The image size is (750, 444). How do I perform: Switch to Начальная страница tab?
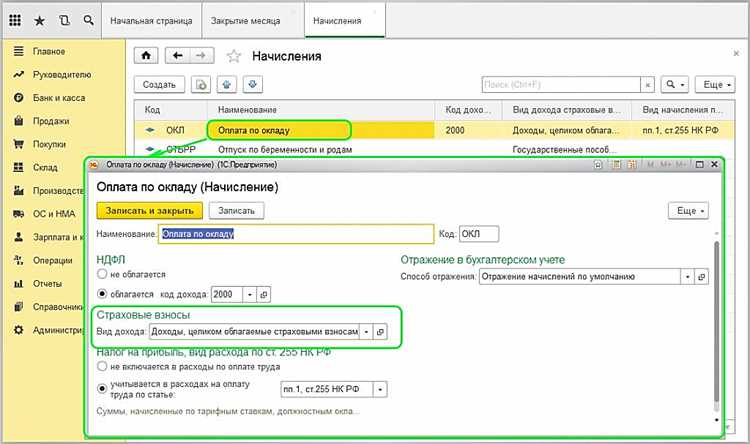[x=151, y=21]
